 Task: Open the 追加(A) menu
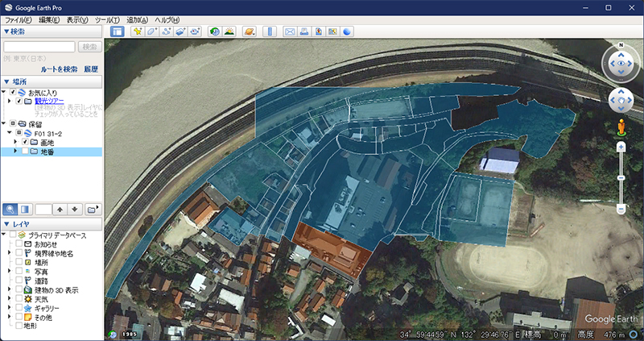click(x=137, y=19)
